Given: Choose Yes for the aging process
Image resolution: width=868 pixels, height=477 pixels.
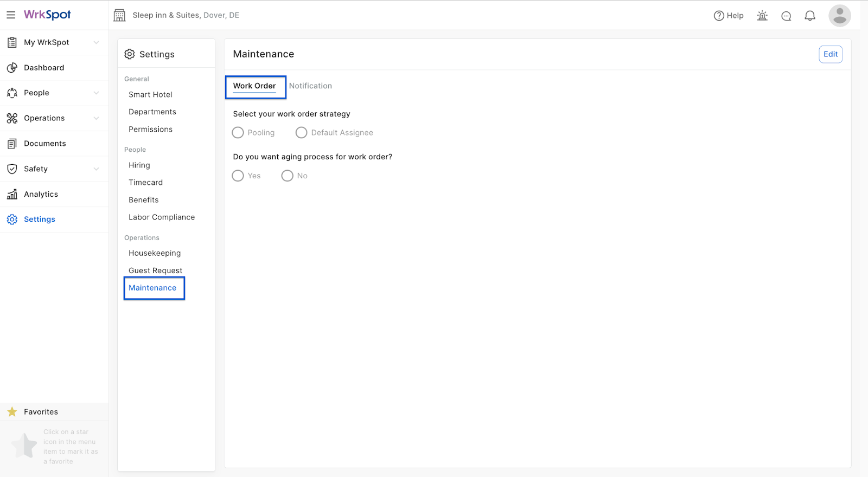Looking at the screenshot, I should [238, 176].
